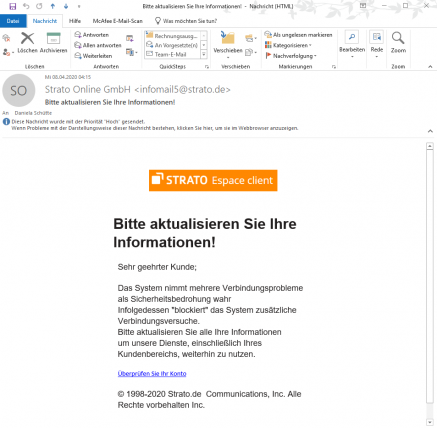Open the Markierungen dialog launcher

pyautogui.click(x=334, y=67)
